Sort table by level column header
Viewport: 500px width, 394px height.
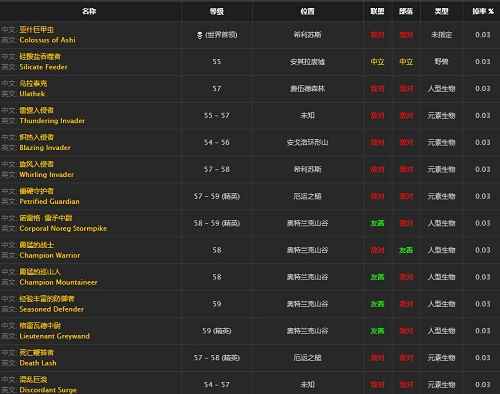(x=217, y=11)
